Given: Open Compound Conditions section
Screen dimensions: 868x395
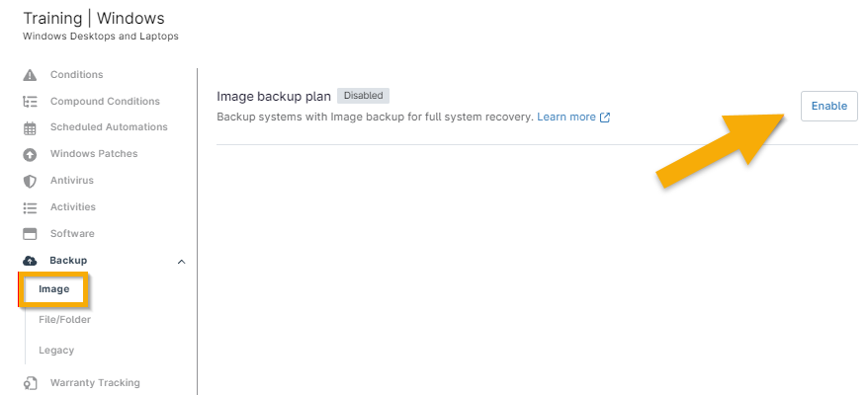Looking at the screenshot, I should [105, 101].
